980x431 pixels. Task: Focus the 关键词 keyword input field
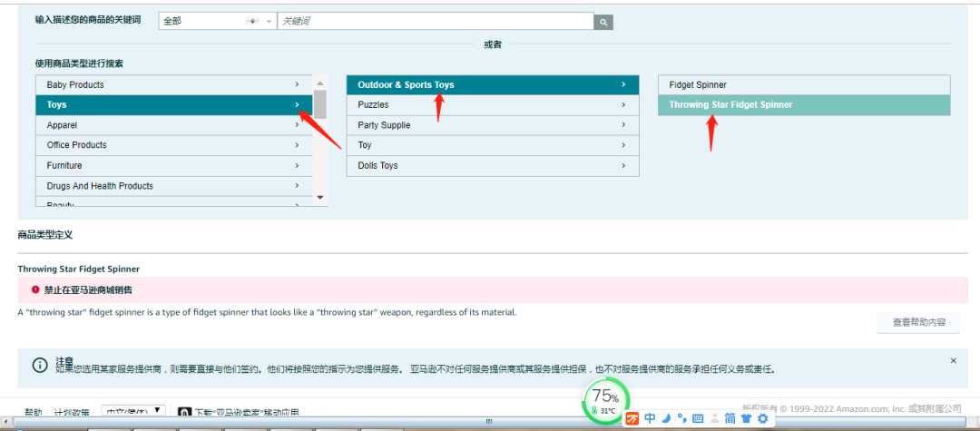click(x=435, y=21)
